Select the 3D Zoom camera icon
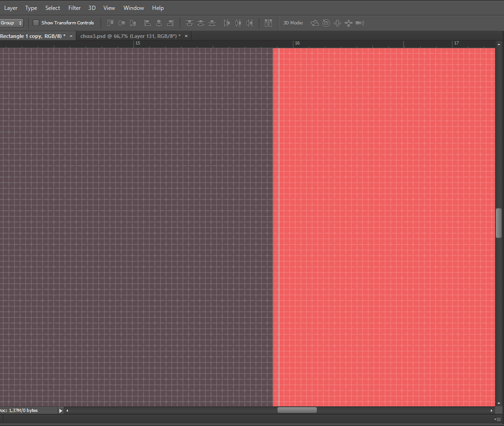Viewport: 504px width, 426px height. 360,23
